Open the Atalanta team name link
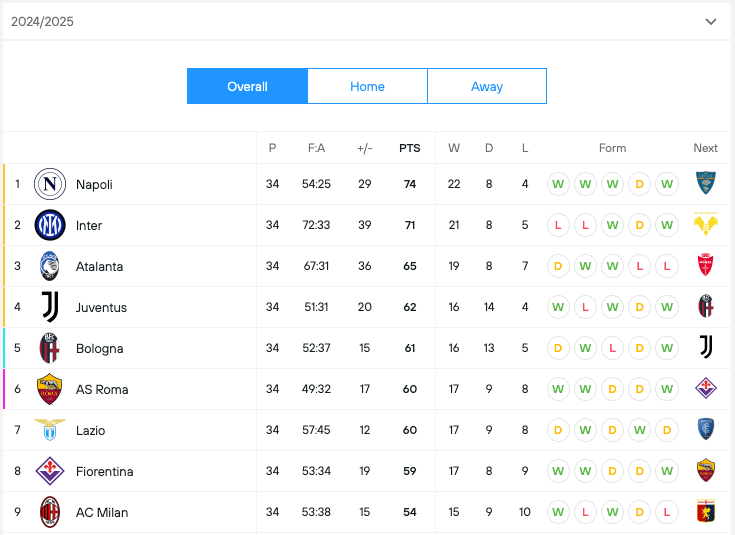 99,266
